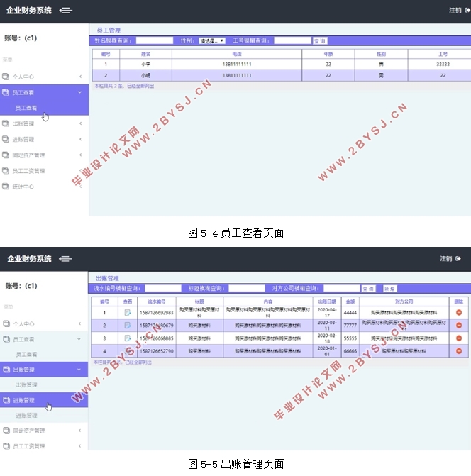Delete the outgoing record with amount 77777
The image size is (471, 476).
coord(459,326)
